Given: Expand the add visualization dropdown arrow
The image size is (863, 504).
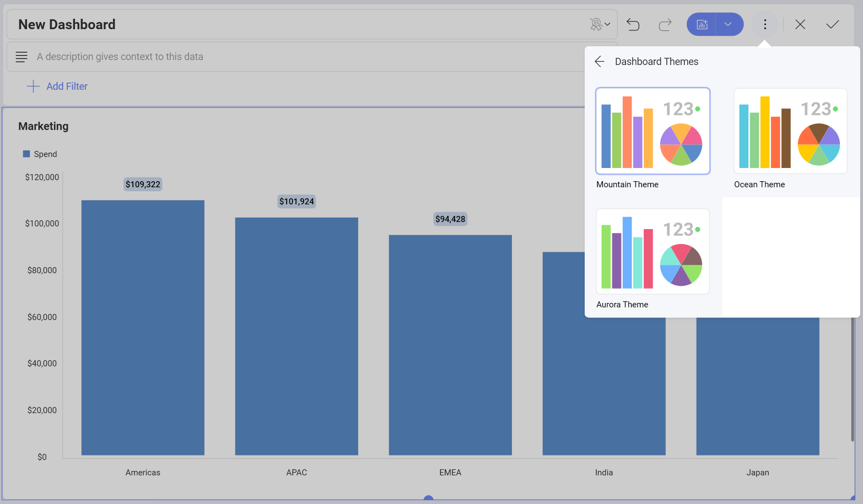Looking at the screenshot, I should [x=728, y=24].
